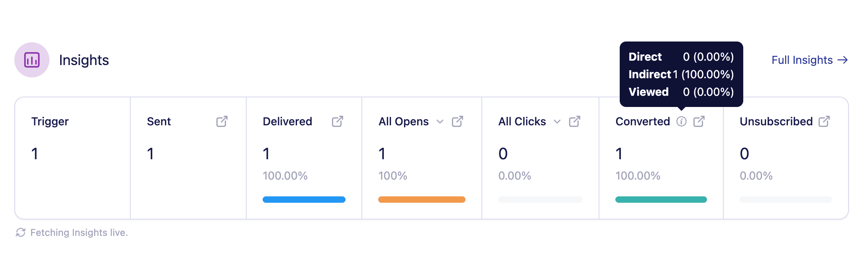
Task: Open the external link beside All Opens
Action: 458,121
